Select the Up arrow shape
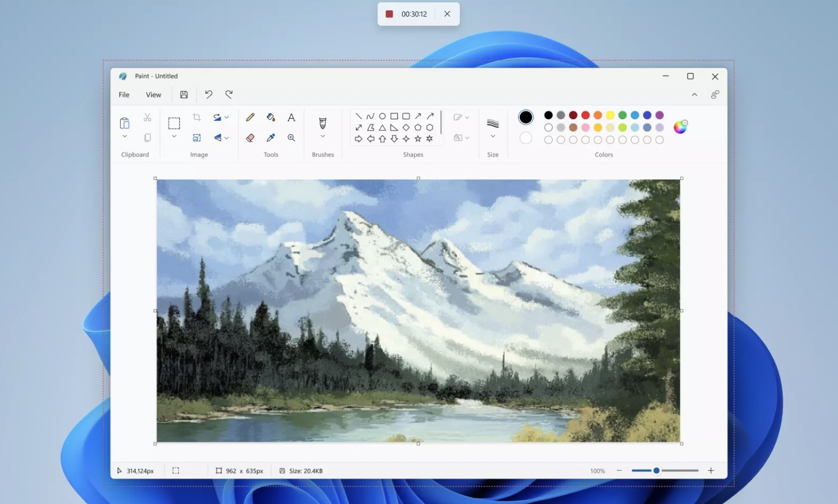Viewport: 838px width, 504px height. [382, 139]
